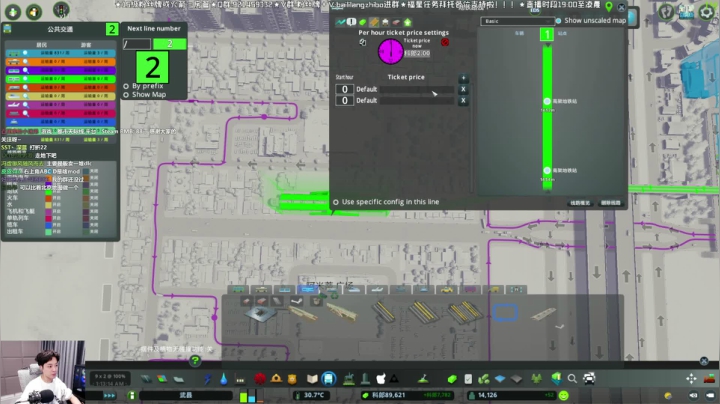Select the upper station node on line
The height and width of the screenshot is (404, 720).
coord(547,101)
